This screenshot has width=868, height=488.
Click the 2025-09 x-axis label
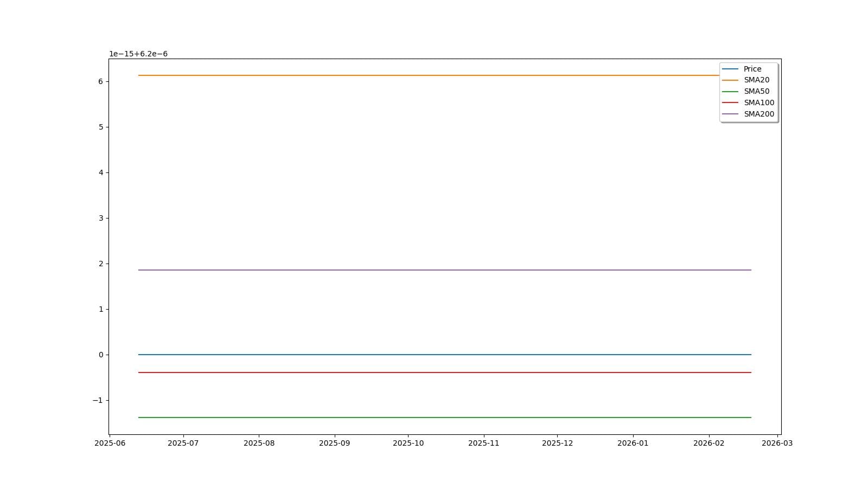(x=334, y=443)
